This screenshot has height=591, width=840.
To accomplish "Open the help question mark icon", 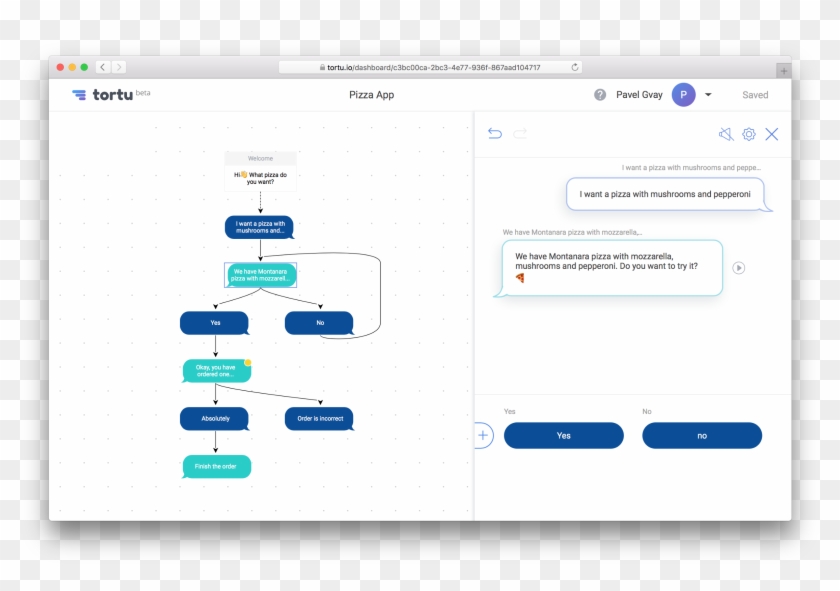I will point(600,95).
